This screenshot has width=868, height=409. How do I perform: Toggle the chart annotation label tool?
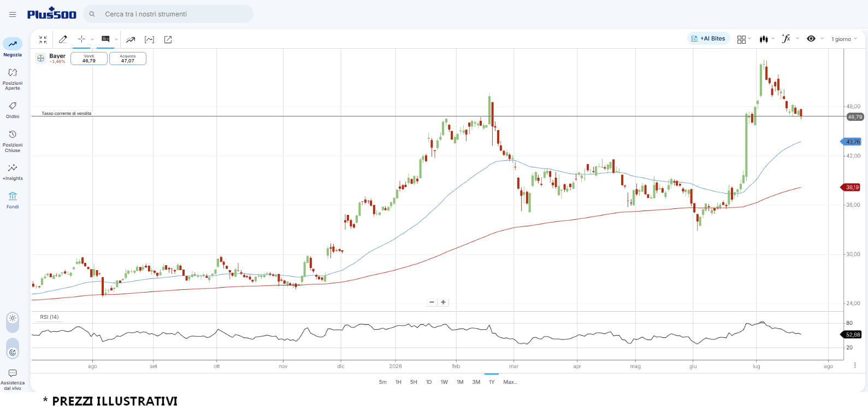pyautogui.click(x=105, y=39)
